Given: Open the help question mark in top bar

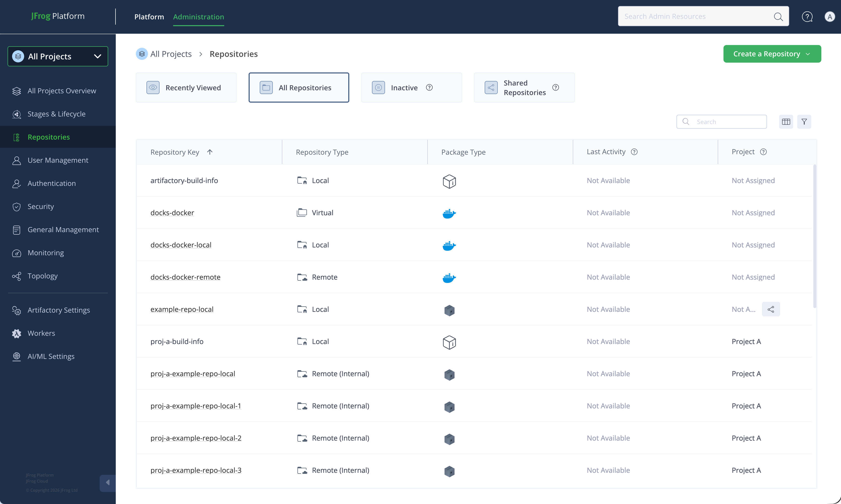Looking at the screenshot, I should coord(807,17).
